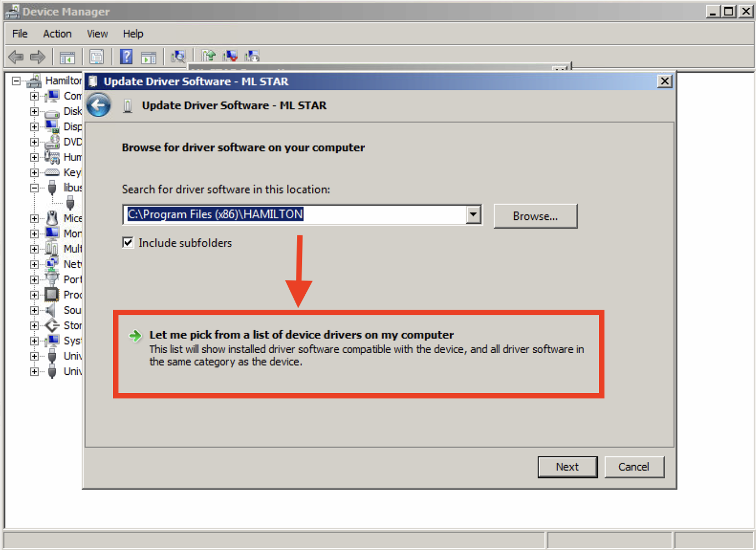Image resolution: width=756 pixels, height=550 pixels.
Task: Click the Update Driver Software toolbar icon
Action: click(208, 56)
